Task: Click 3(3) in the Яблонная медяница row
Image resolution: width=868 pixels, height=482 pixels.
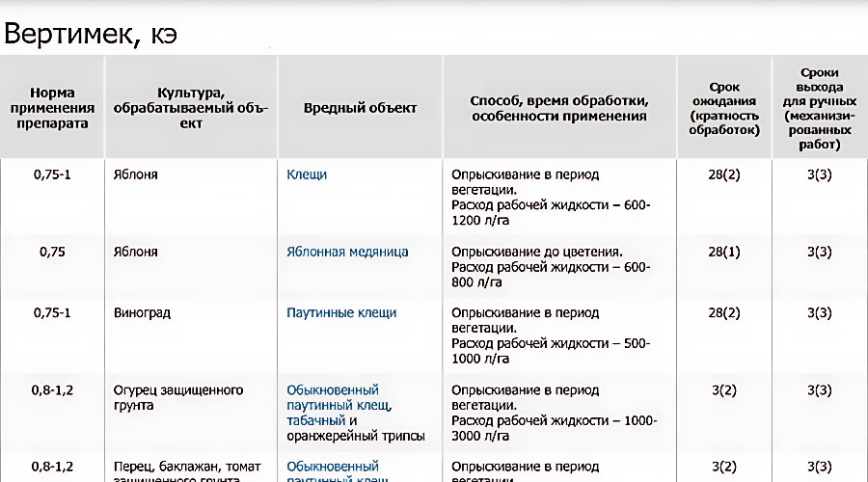Action: [x=819, y=252]
